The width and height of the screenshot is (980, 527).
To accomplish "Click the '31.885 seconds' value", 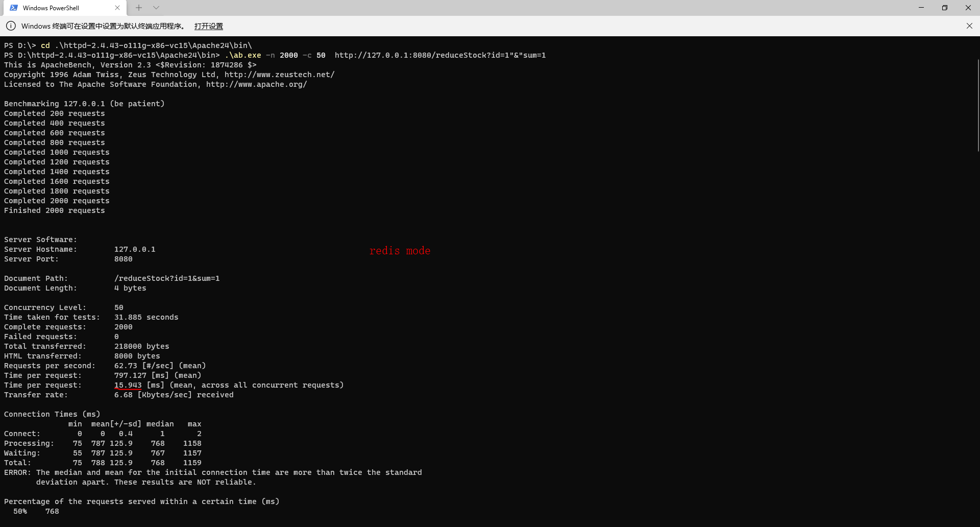I will click(146, 317).
